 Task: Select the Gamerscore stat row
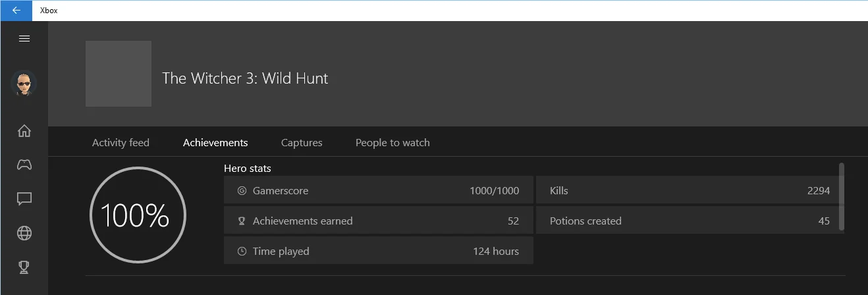pyautogui.click(x=379, y=190)
